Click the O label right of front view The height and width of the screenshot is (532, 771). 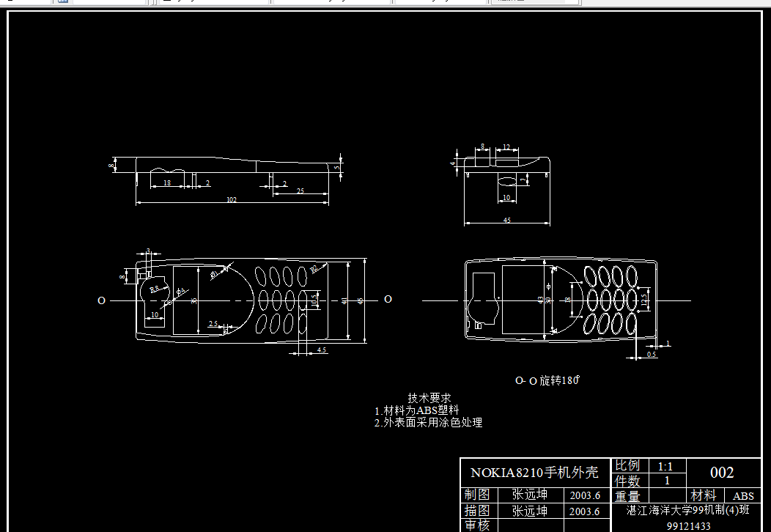[388, 299]
